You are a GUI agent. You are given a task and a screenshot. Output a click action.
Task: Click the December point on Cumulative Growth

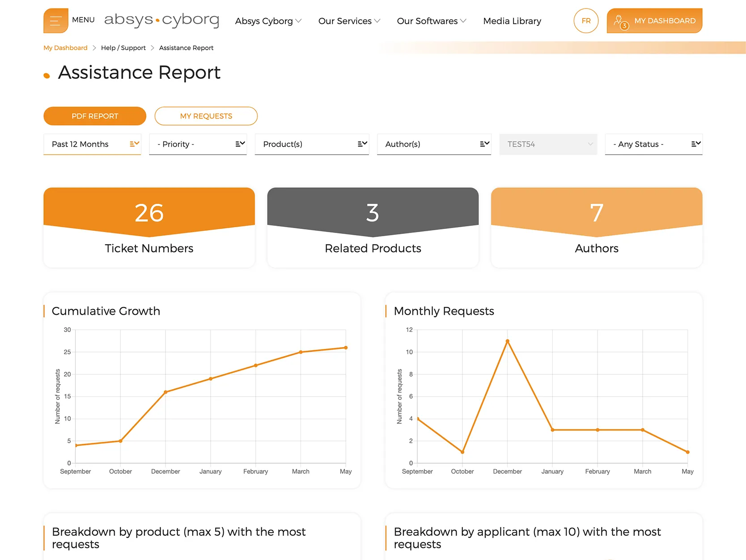(x=165, y=392)
